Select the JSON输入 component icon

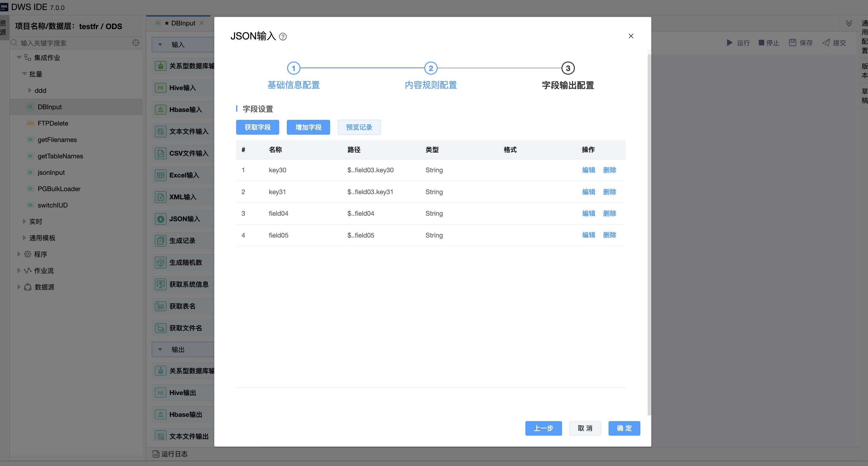[160, 219]
